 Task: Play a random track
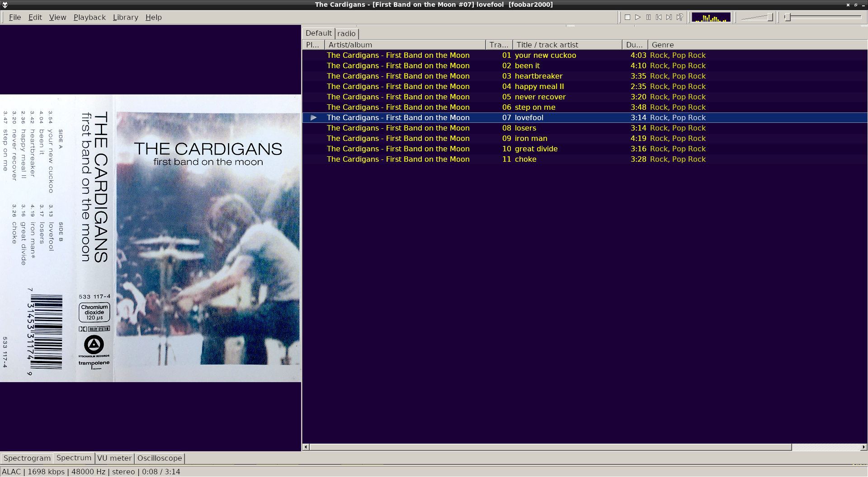click(x=679, y=17)
